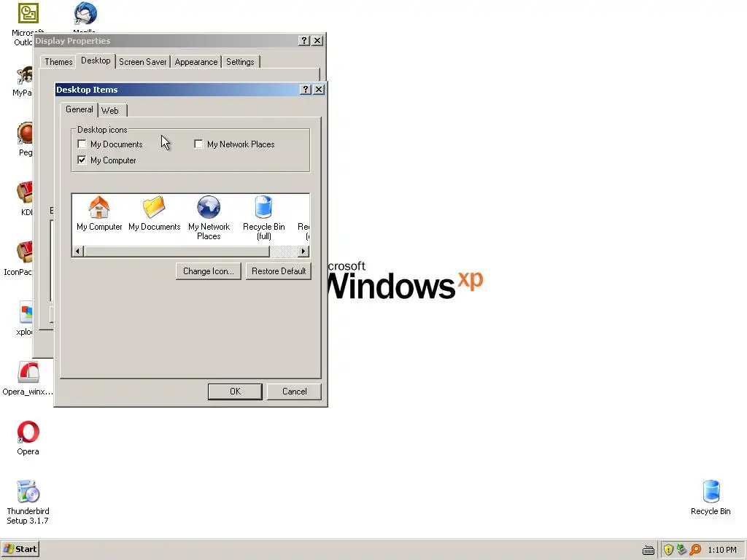
Task: Click the Change Icon... button
Action: [x=208, y=271]
